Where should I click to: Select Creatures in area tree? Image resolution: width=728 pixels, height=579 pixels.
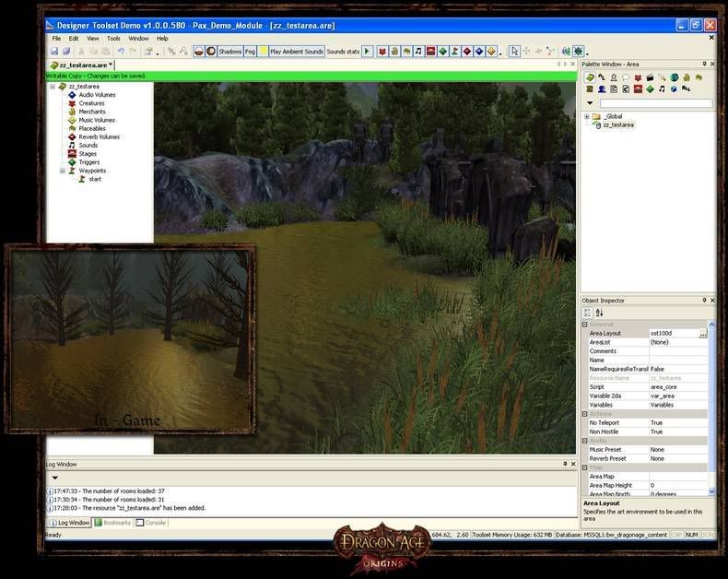pos(91,103)
